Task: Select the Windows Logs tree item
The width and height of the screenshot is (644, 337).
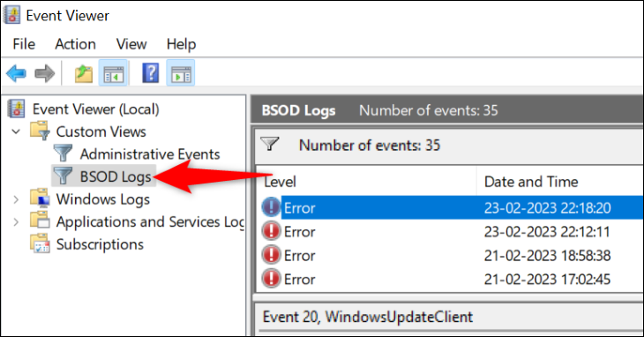Action: 102,199
